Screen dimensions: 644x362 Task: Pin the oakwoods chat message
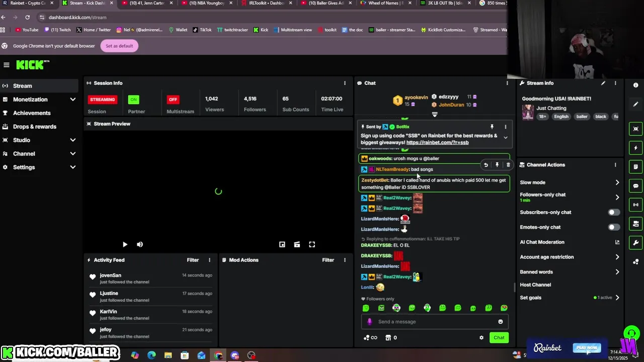coord(497,165)
